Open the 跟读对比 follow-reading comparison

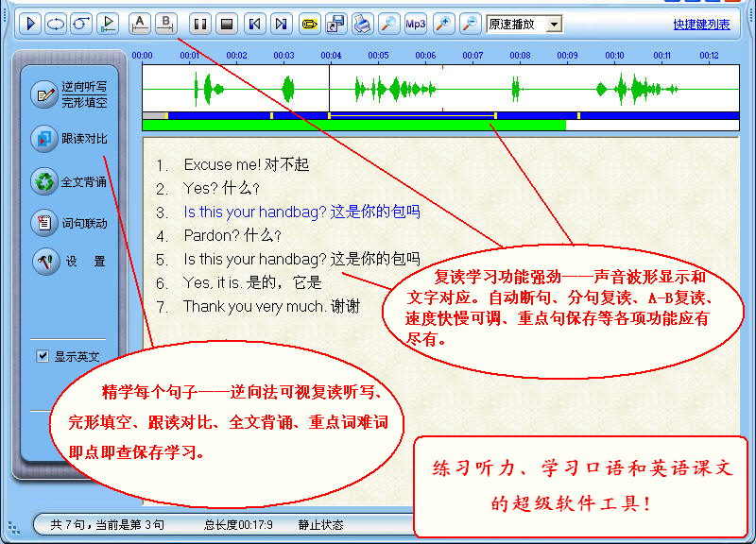tap(72, 139)
